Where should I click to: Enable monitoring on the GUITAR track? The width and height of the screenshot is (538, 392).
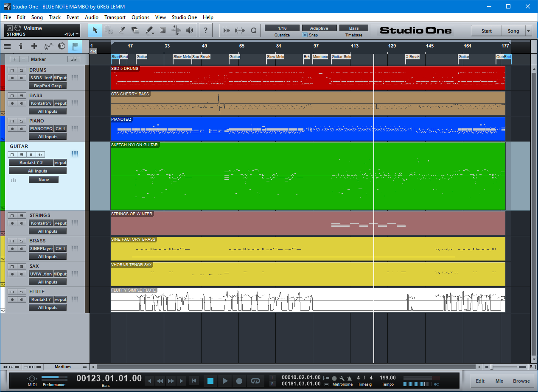(39, 154)
